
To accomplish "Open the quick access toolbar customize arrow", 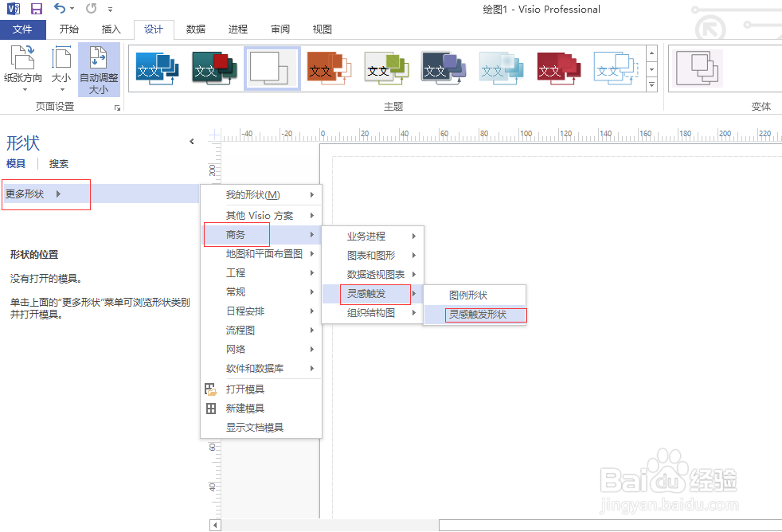I will pos(110,10).
